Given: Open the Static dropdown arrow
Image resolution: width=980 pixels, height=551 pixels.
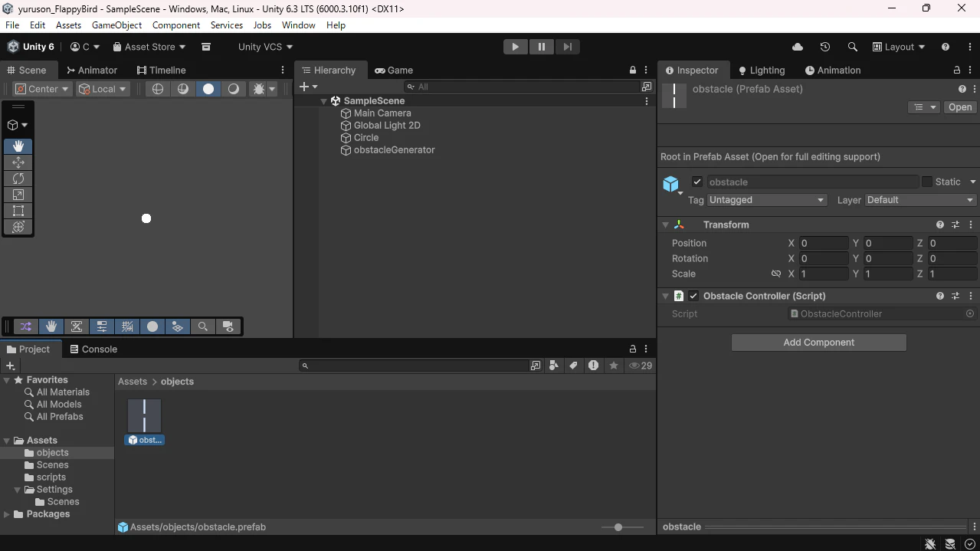Looking at the screenshot, I should point(972,182).
